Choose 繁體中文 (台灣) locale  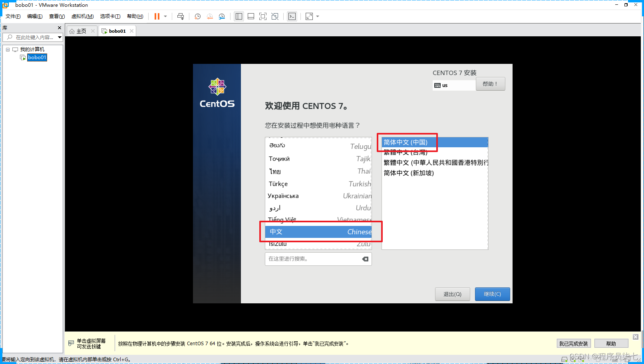click(435, 152)
